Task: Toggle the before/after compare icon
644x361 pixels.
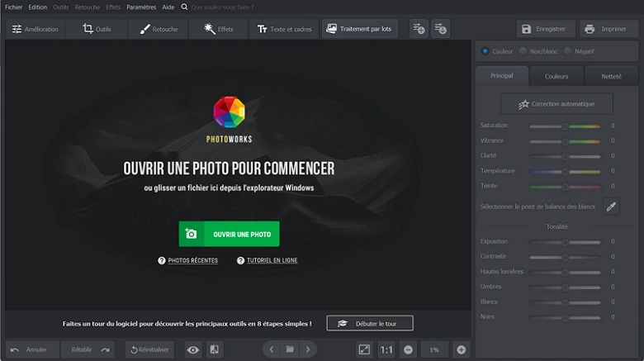Action: click(215, 349)
